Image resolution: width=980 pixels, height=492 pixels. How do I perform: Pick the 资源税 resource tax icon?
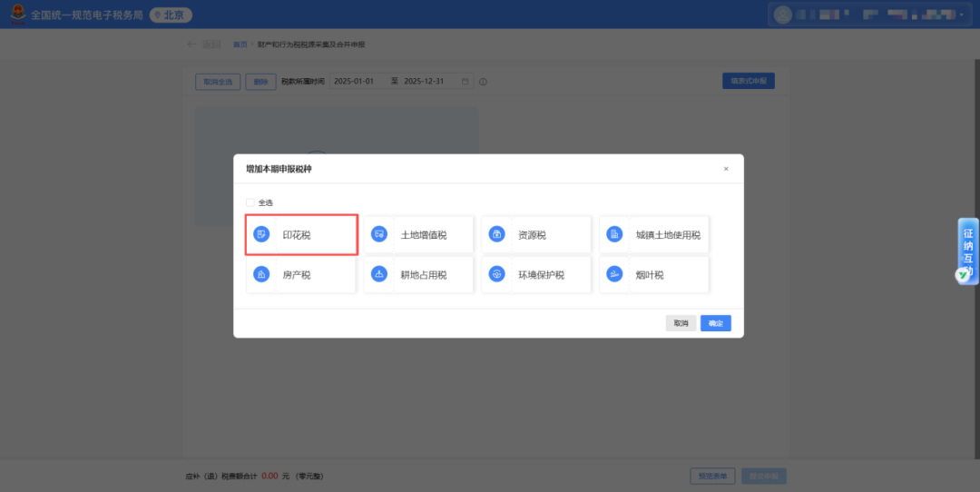[496, 235]
